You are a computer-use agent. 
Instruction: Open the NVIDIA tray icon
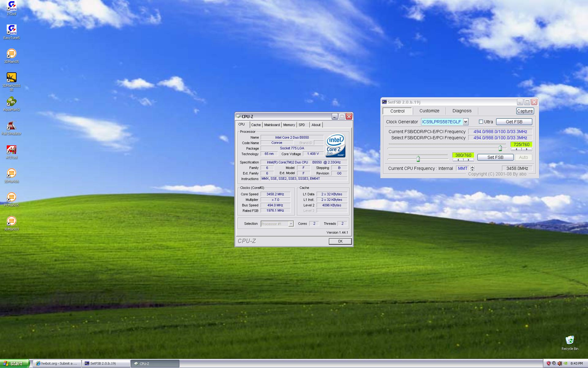[565, 363]
